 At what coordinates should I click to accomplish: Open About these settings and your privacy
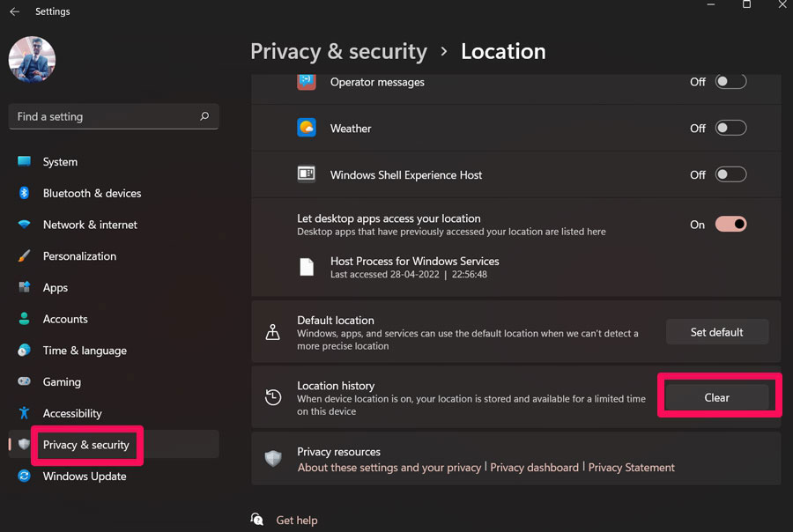coord(389,468)
